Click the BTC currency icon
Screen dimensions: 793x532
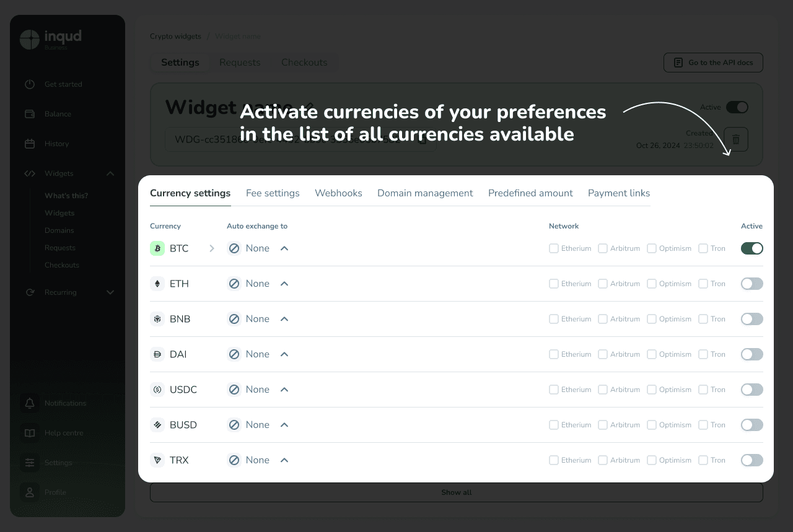click(157, 248)
